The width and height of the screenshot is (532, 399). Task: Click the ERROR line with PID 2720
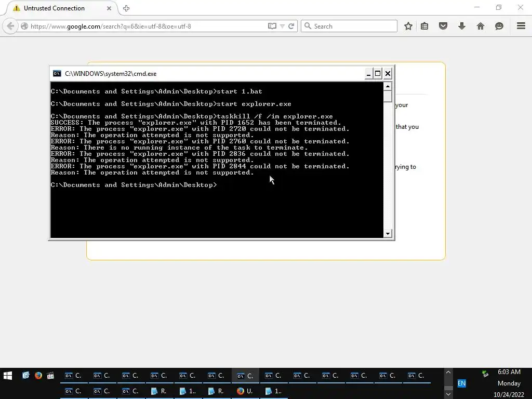[x=200, y=129]
